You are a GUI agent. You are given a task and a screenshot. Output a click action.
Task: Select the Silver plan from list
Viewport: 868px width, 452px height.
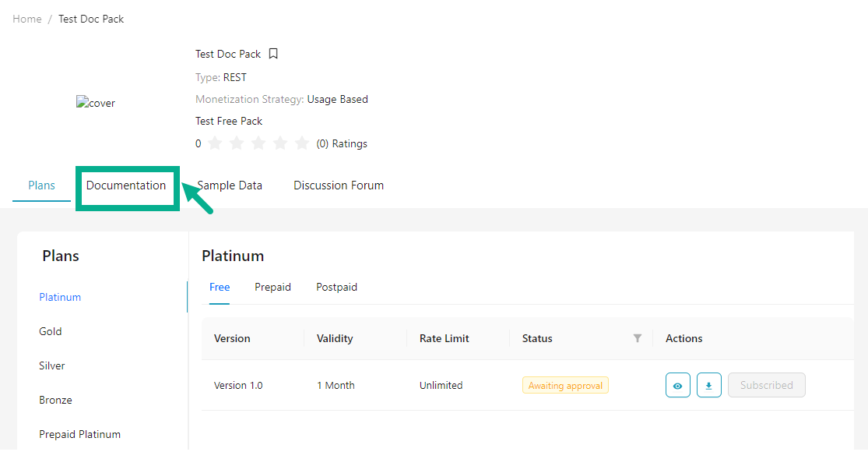(x=52, y=365)
